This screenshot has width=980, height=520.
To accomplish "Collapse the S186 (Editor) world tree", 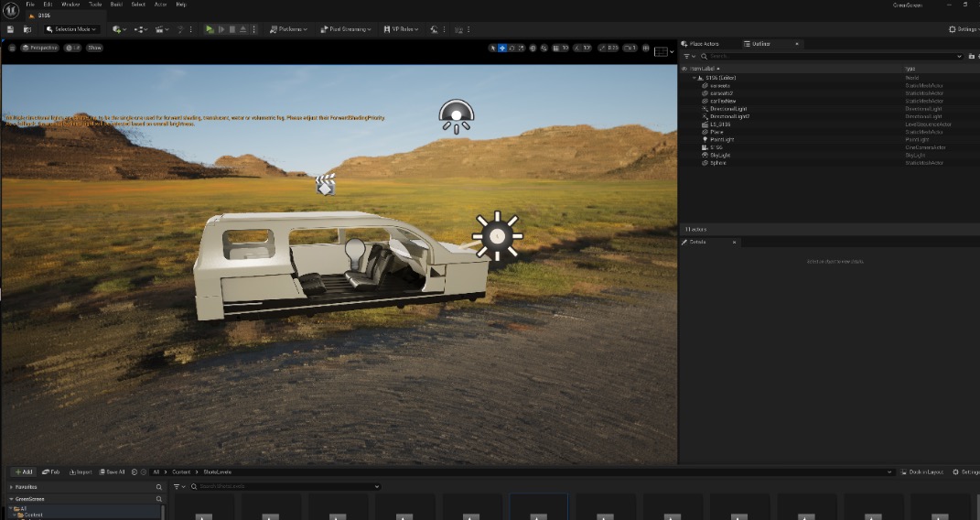I will (x=695, y=78).
